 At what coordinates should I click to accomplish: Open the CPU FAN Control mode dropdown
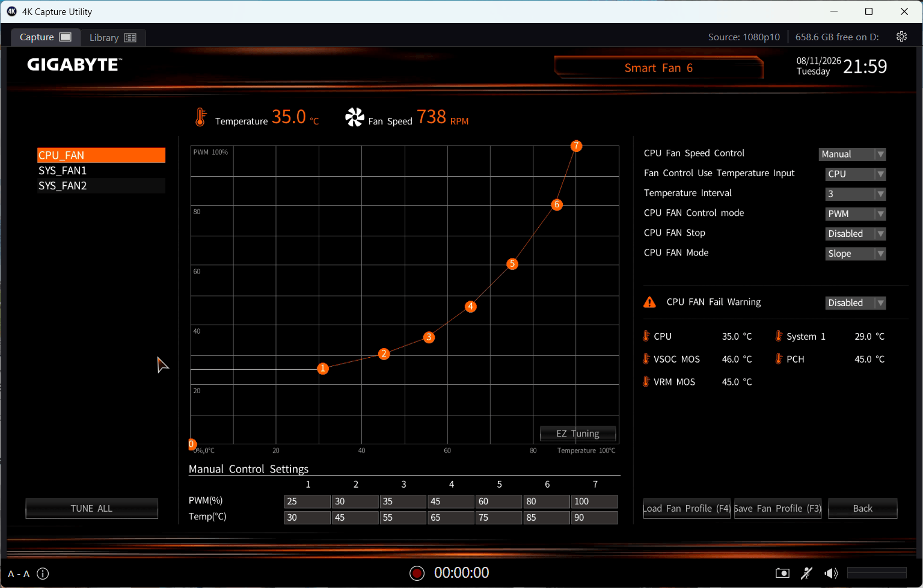click(856, 214)
